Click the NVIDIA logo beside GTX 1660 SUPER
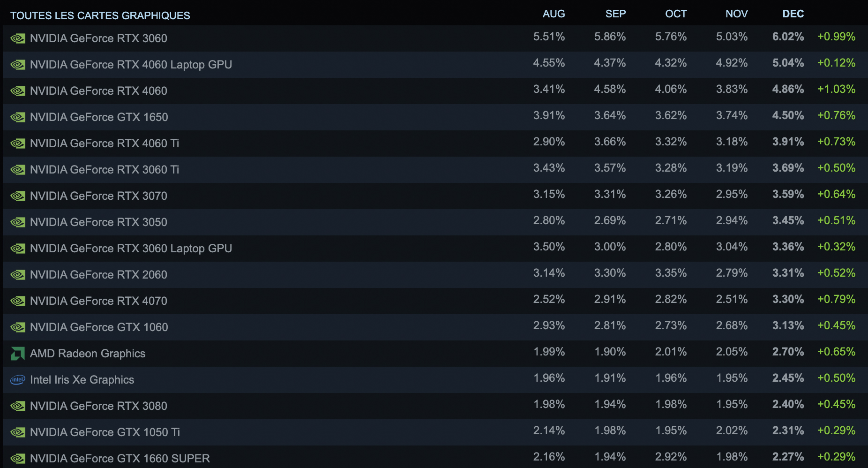This screenshot has height=468, width=868. tap(18, 459)
